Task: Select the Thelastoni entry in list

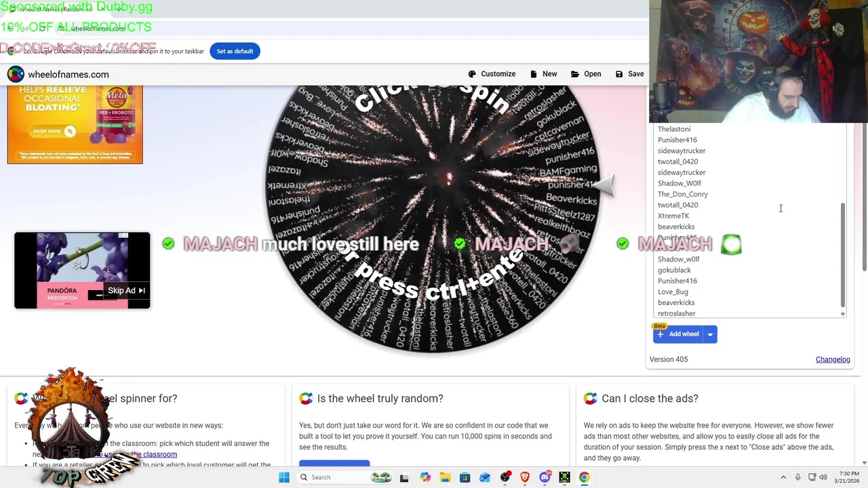Action: tap(674, 129)
